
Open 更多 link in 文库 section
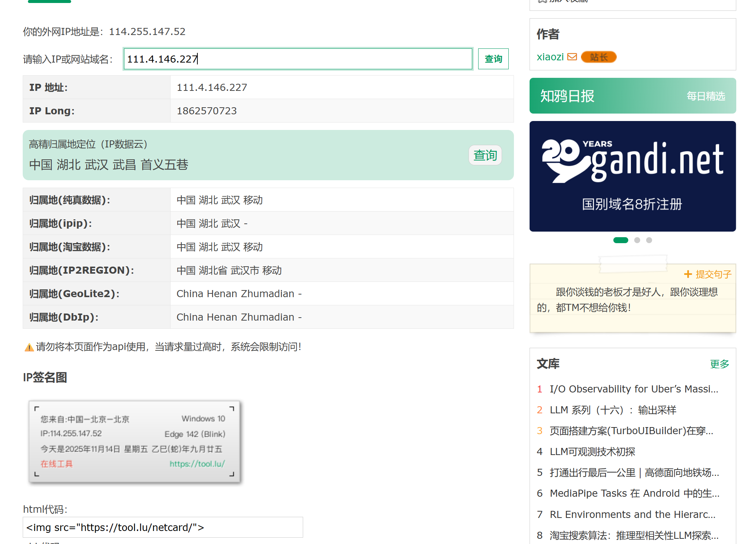[x=719, y=364]
